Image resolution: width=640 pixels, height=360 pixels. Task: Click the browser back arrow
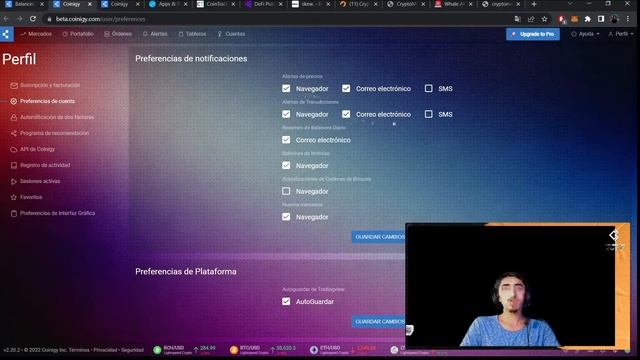click(6, 19)
